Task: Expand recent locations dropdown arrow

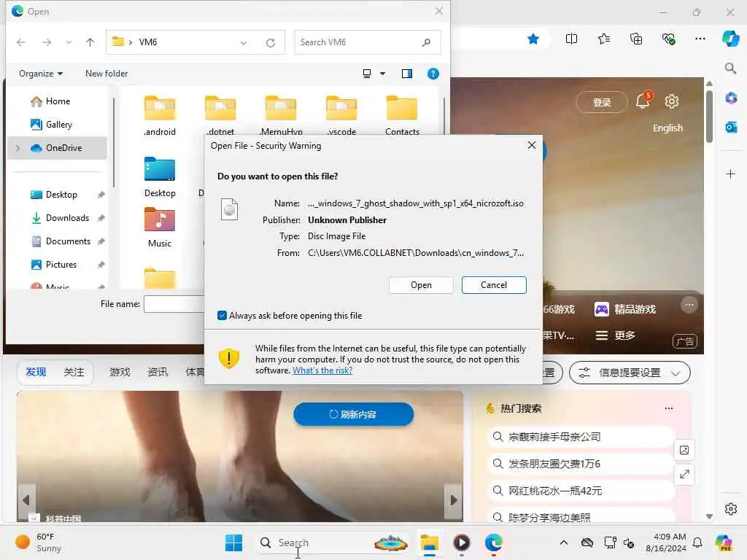Action: click(x=69, y=42)
